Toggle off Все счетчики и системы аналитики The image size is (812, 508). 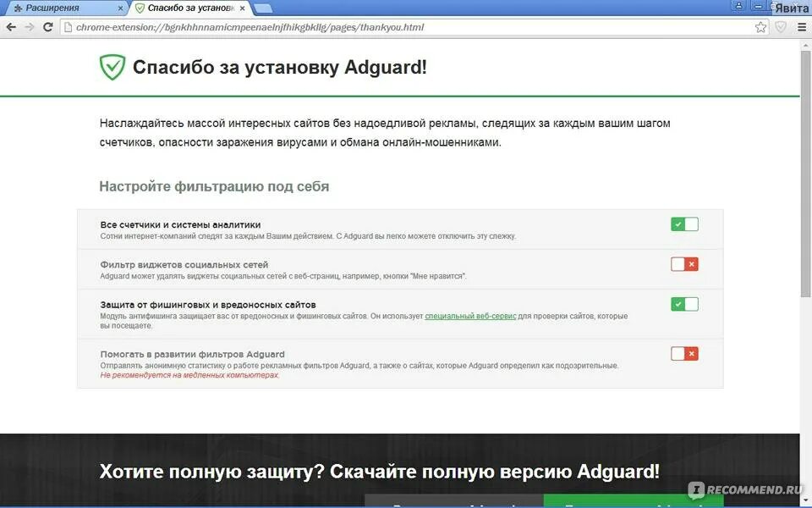[684, 224]
